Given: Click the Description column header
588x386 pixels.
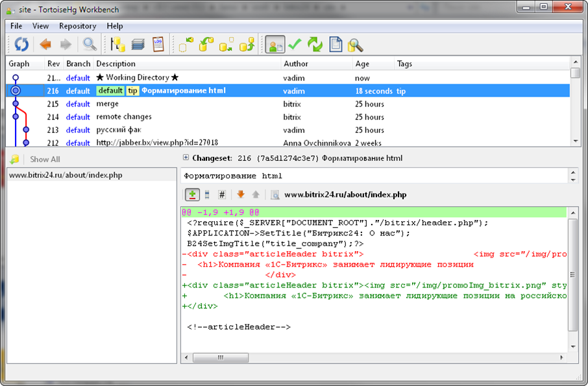Looking at the screenshot, I should (x=187, y=64).
